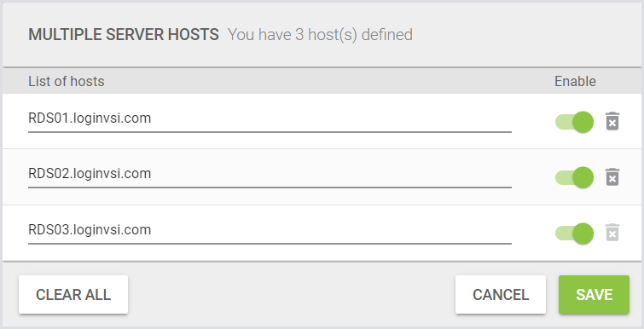This screenshot has height=329, width=644.
Task: Focus the RDS01.loginvsi.com host field
Action: click(x=270, y=119)
